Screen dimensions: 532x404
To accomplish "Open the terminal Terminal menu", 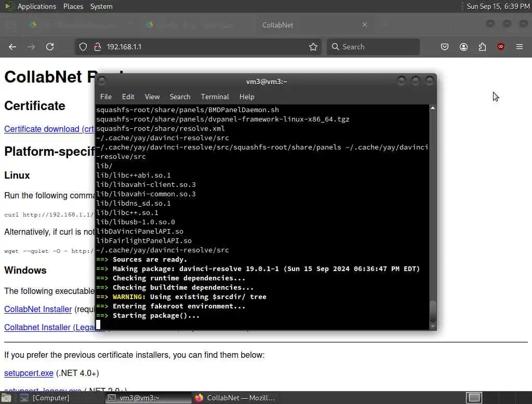I will coord(215,97).
